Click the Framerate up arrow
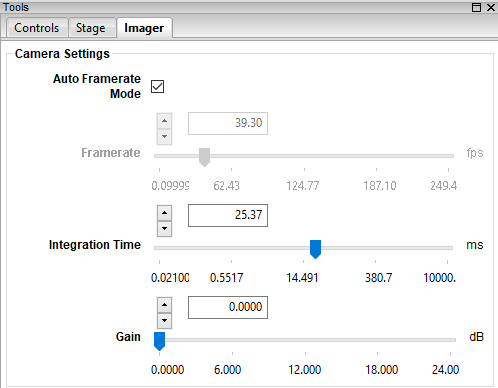 tap(164, 121)
